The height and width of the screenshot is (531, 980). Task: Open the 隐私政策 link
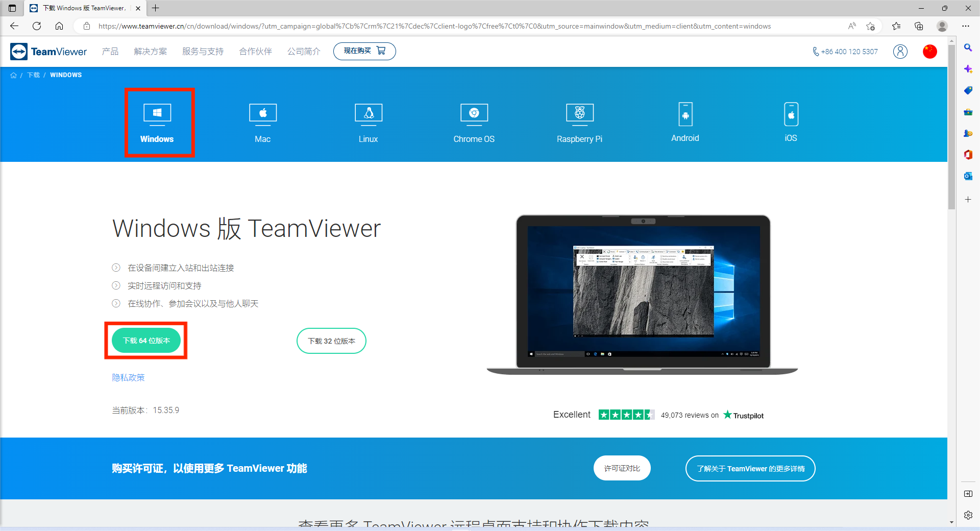point(129,377)
